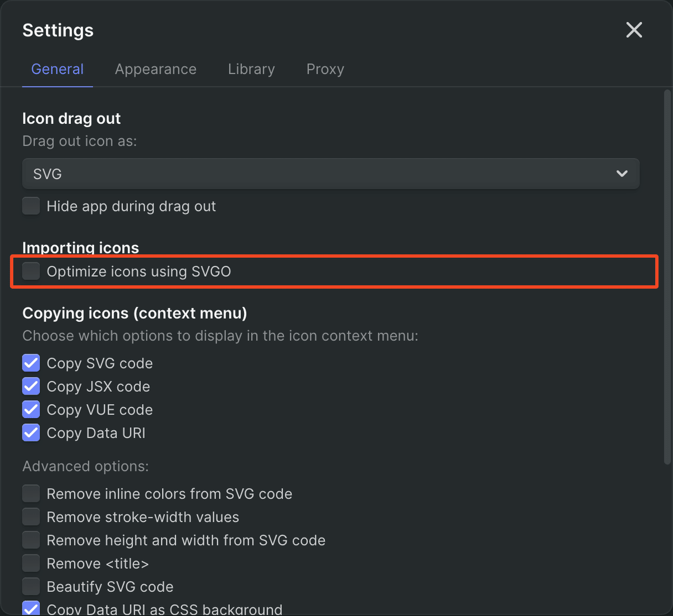Click the Drag out icon as: label
The image size is (673, 616).
[80, 141]
